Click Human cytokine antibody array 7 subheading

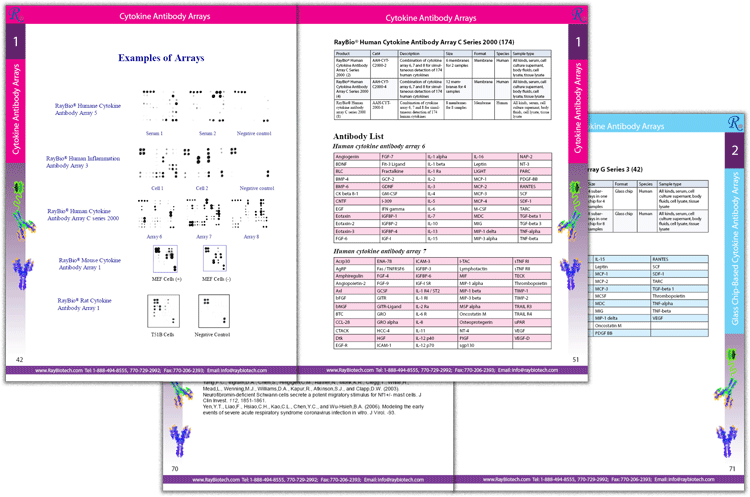[378, 222]
